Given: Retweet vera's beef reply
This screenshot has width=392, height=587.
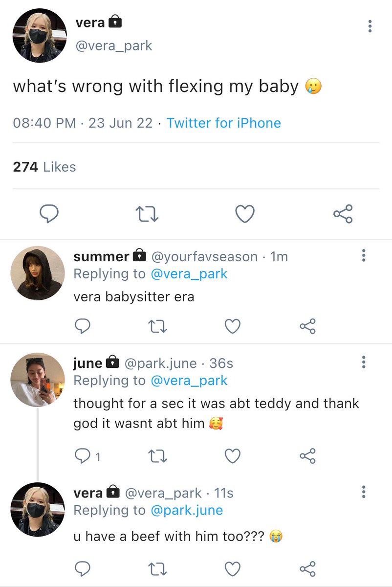Looking at the screenshot, I should (x=157, y=568).
